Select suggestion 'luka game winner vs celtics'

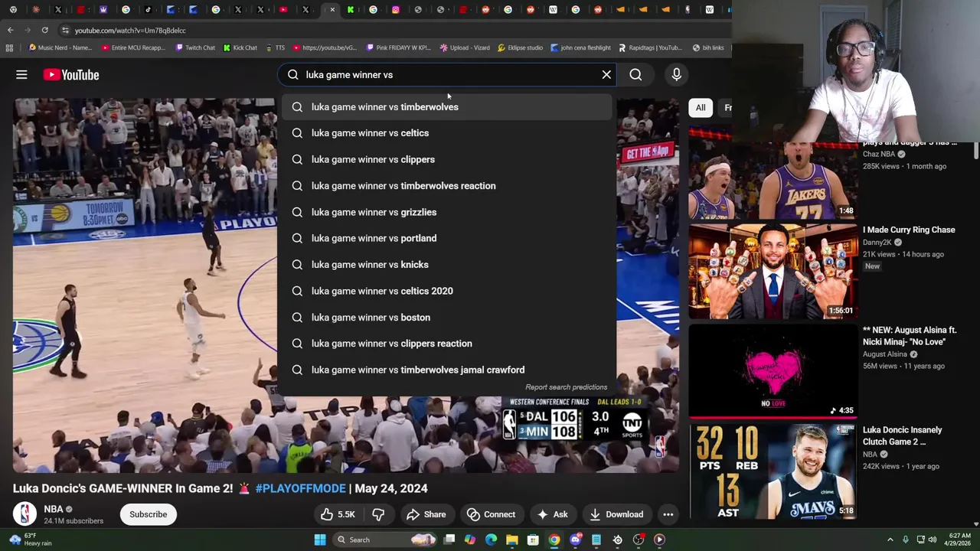point(448,133)
